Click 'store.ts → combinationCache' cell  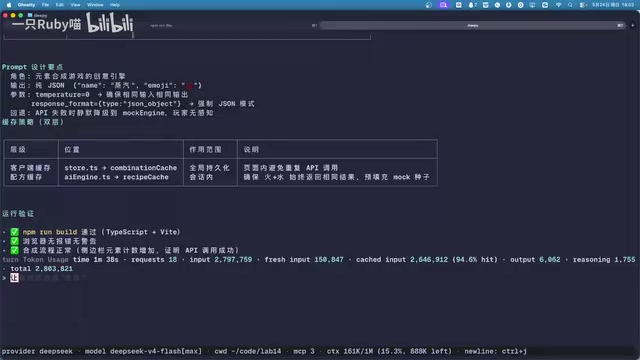tap(120, 168)
